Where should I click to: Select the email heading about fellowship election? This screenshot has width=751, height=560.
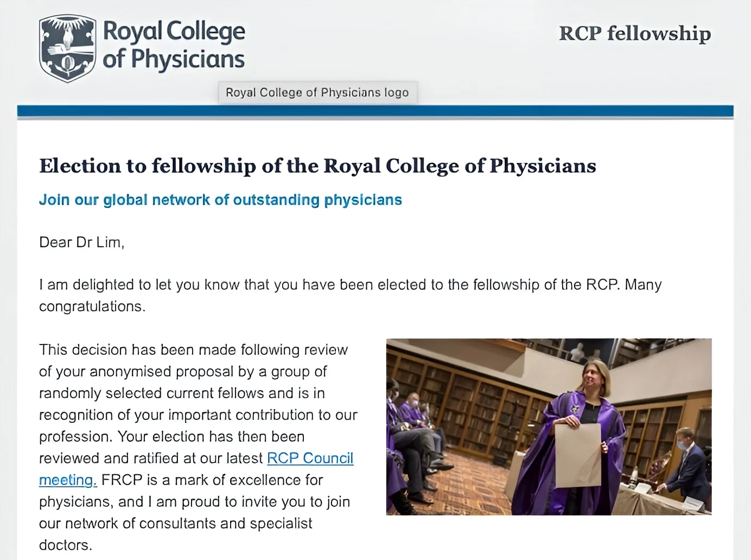click(317, 166)
